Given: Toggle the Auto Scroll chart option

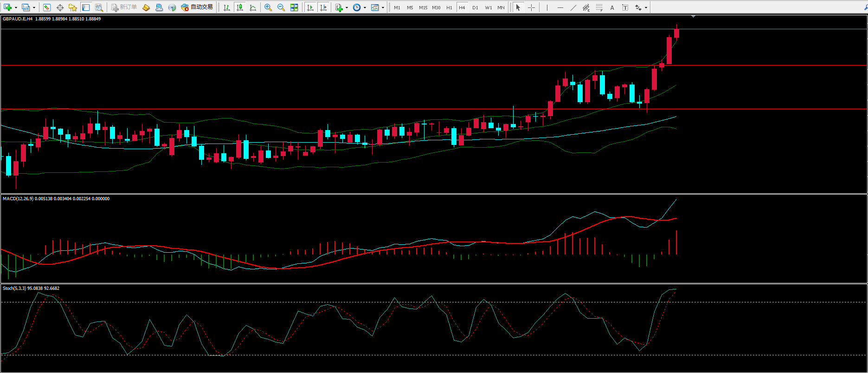Looking at the screenshot, I should pos(310,7).
